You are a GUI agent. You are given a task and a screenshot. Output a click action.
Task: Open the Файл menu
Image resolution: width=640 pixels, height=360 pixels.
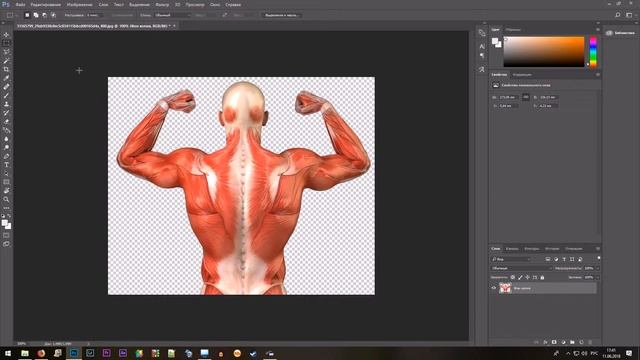tap(20, 4)
